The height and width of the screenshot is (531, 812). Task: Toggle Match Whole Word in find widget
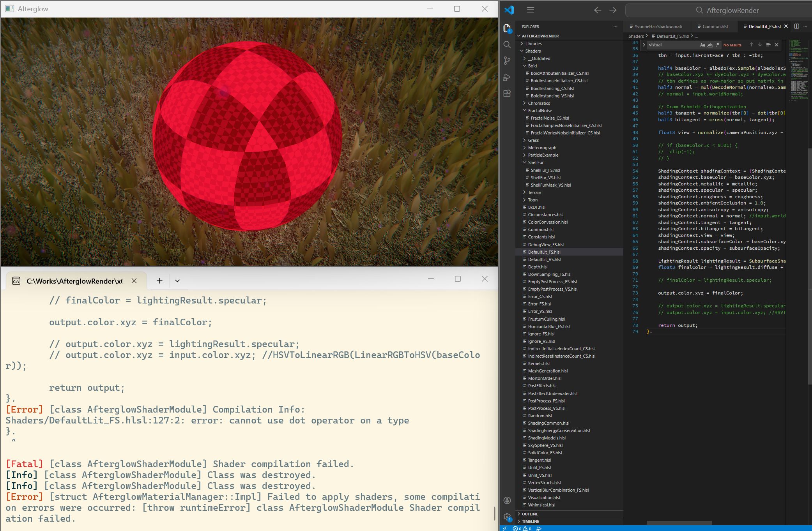coord(710,45)
